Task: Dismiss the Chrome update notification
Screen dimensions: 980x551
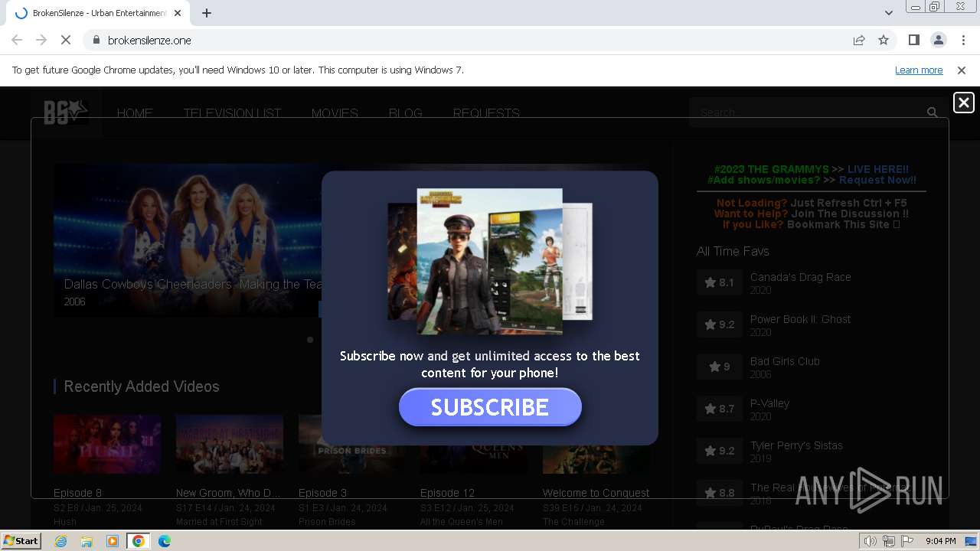Action: coord(961,70)
